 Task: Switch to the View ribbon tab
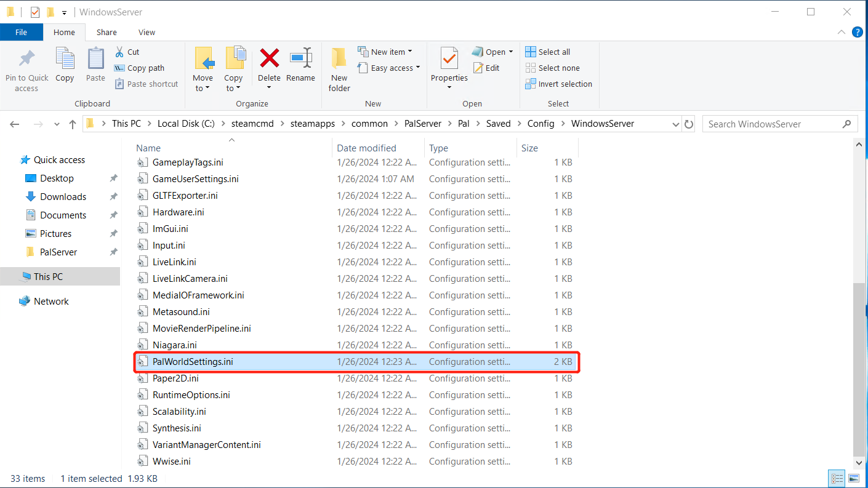click(147, 32)
